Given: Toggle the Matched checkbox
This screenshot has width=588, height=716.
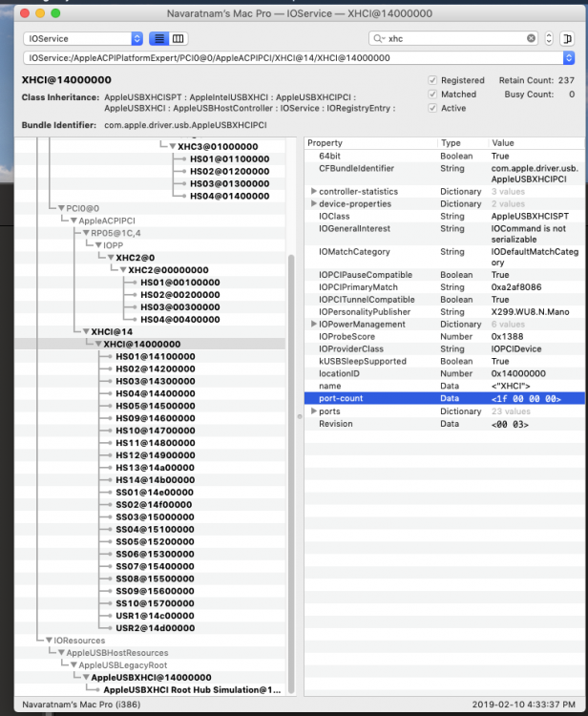Looking at the screenshot, I should point(432,95).
